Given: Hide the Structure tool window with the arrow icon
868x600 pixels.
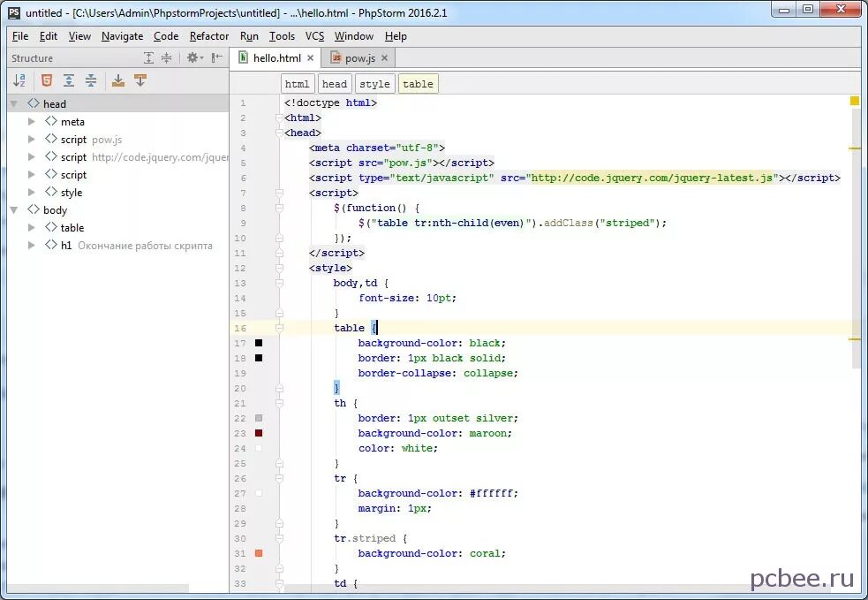Looking at the screenshot, I should [217, 57].
